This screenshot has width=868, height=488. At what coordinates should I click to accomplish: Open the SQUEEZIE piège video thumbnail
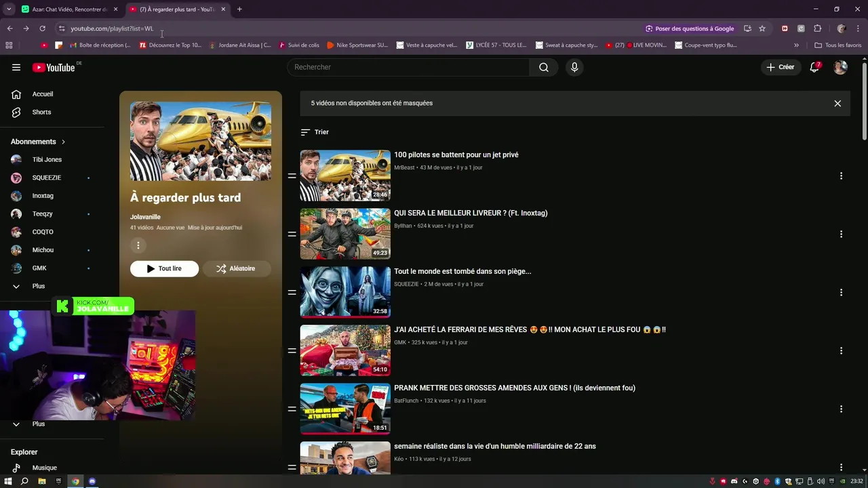[x=345, y=292]
